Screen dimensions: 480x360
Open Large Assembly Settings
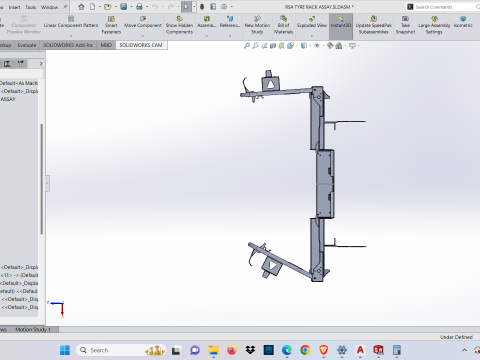434,25
